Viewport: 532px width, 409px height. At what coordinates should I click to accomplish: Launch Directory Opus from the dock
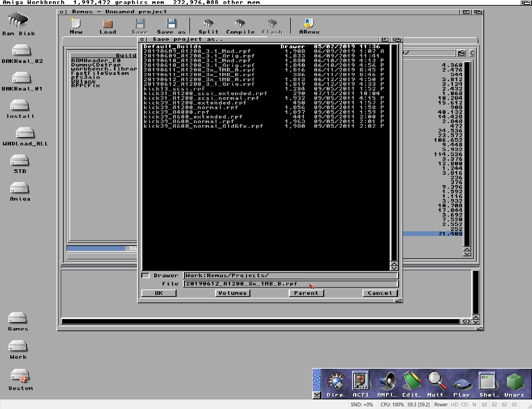tap(336, 384)
